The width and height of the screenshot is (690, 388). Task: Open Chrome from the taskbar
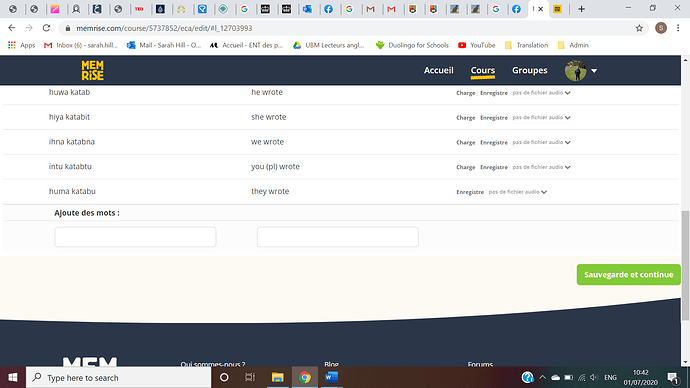coord(305,377)
